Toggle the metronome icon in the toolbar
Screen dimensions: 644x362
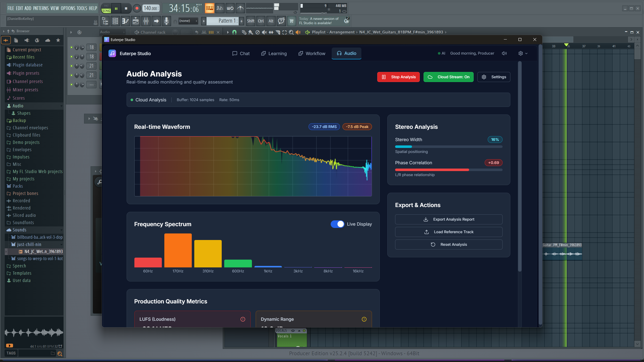tap(240, 8)
